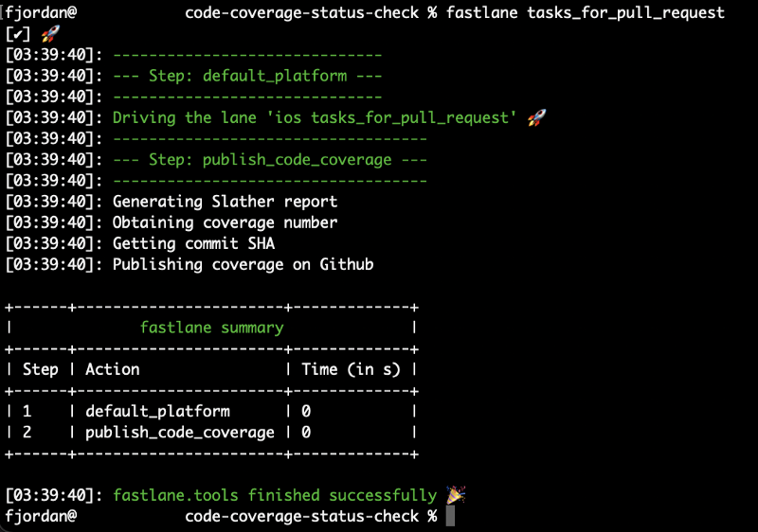Click the 'Step' column header in summary table
758x532 pixels.
pyautogui.click(x=40, y=369)
